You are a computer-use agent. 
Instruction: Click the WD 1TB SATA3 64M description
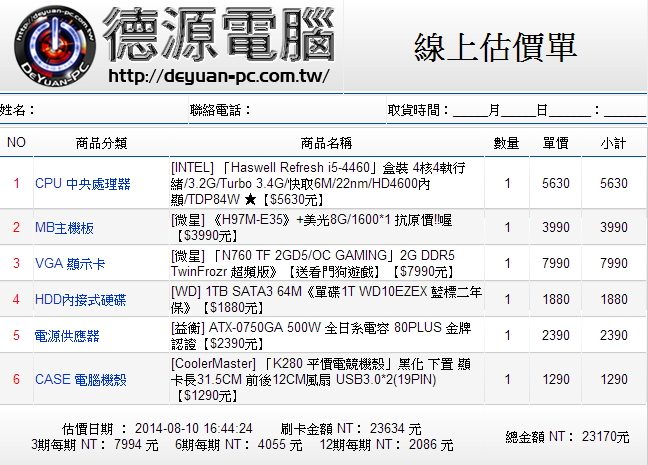(x=326, y=299)
